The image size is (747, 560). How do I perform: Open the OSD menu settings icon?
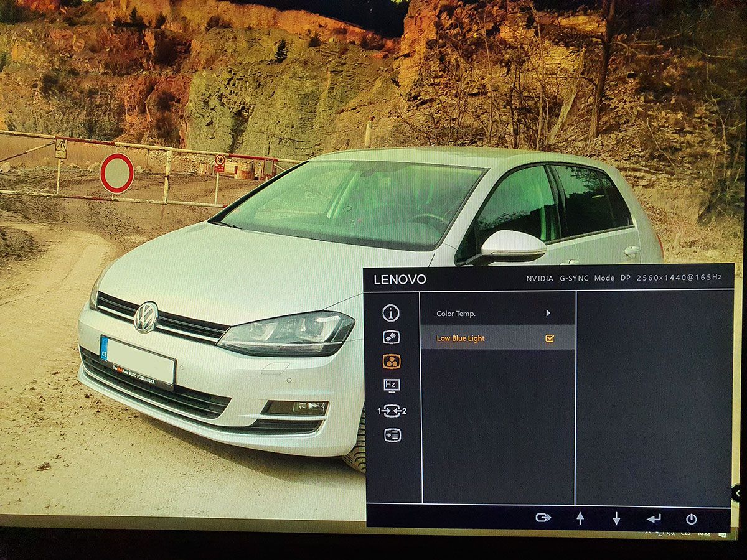tap(392, 436)
